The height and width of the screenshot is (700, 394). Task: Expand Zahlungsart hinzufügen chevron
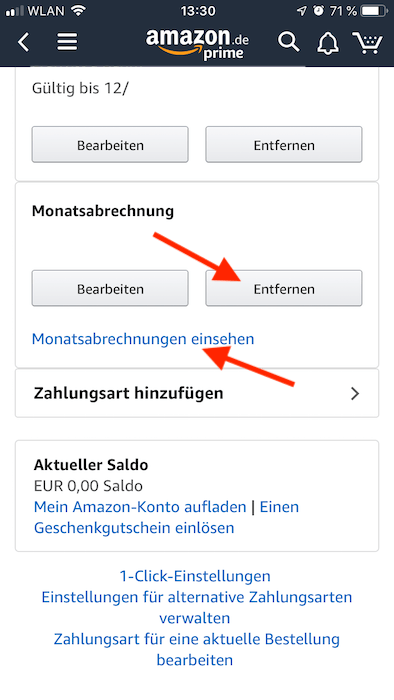click(x=355, y=393)
